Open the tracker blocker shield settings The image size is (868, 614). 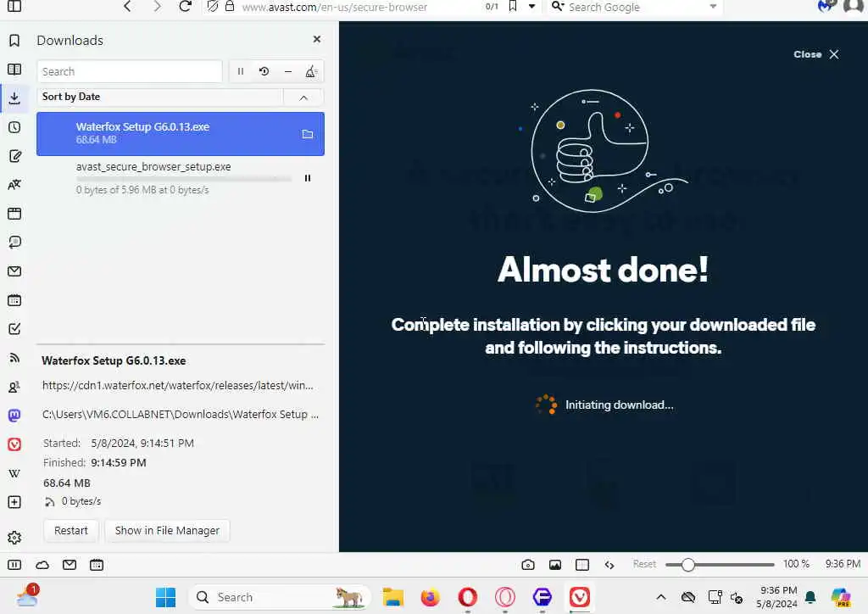[213, 6]
